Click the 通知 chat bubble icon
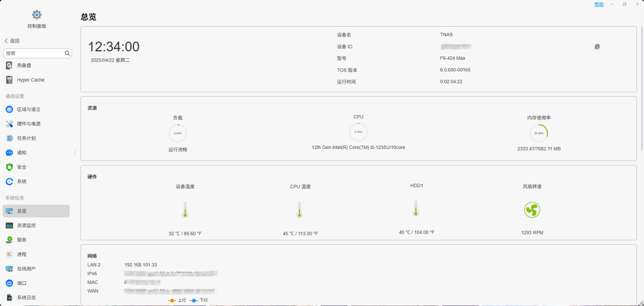This screenshot has height=306, width=644. 9,152
